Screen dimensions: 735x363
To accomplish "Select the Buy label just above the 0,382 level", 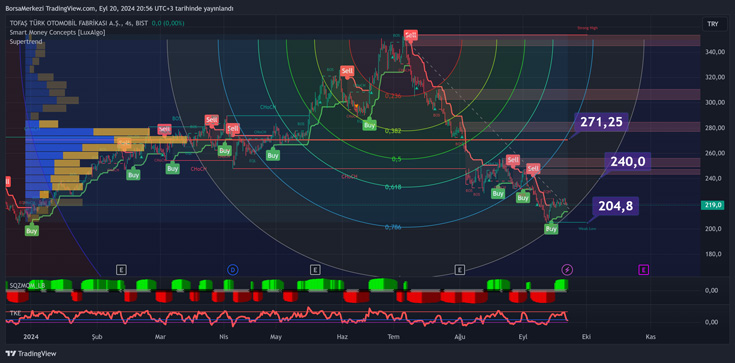I will (369, 125).
